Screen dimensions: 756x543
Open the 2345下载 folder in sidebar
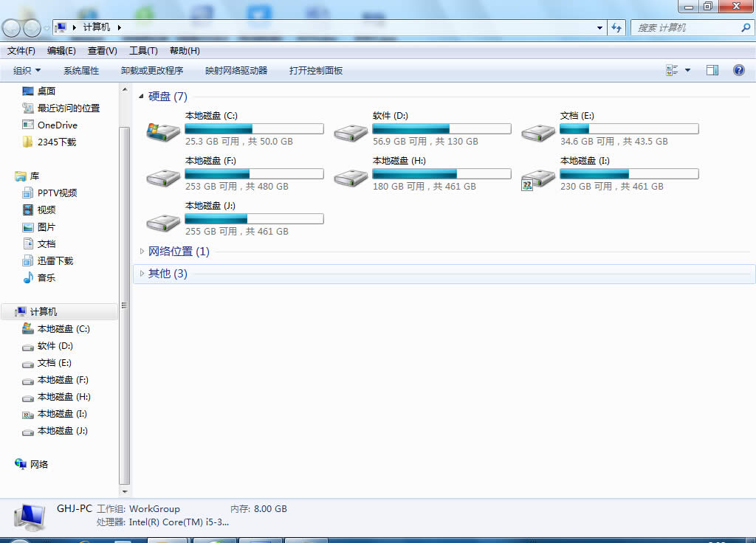coord(53,142)
